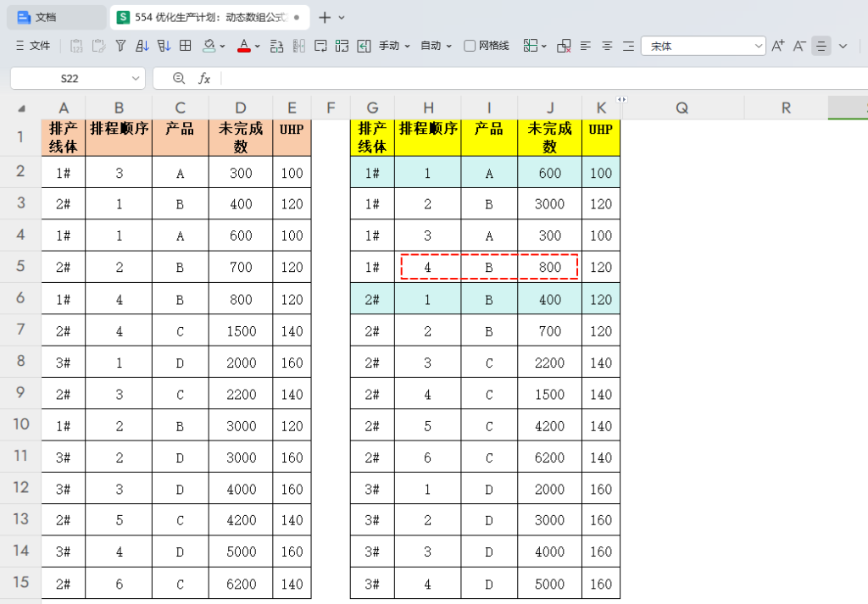The height and width of the screenshot is (604, 868).
Task: Click the freeze panes icon
Action: coord(531,46)
